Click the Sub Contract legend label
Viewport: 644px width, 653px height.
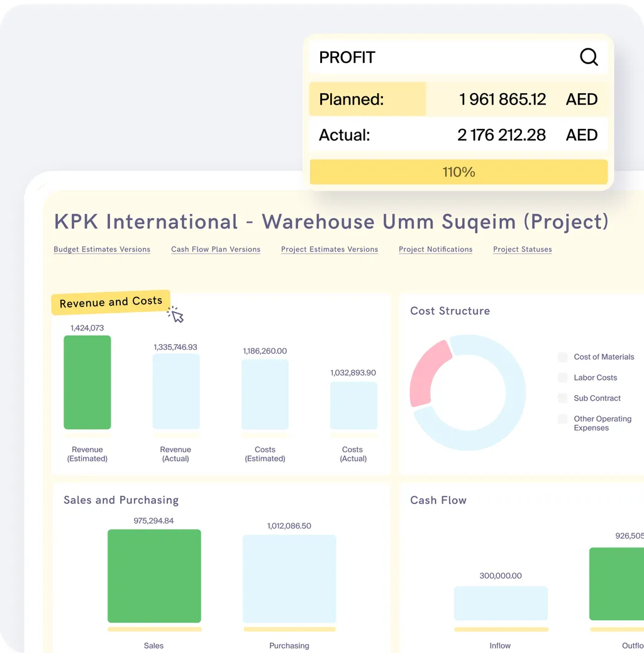[597, 398]
